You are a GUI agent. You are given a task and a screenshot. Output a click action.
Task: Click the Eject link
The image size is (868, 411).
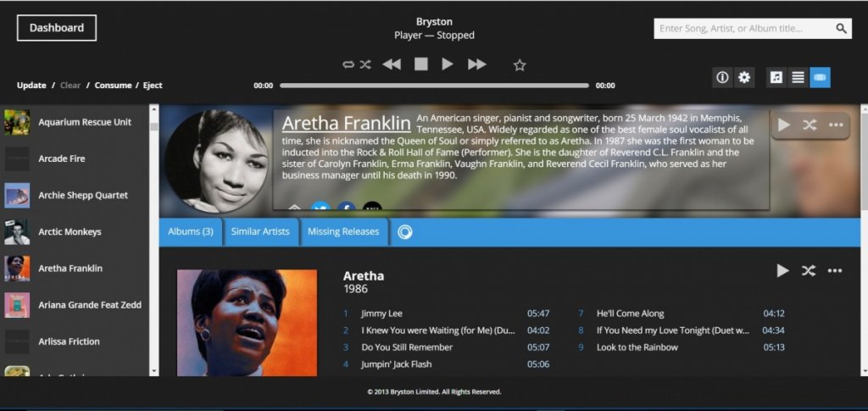tap(153, 86)
